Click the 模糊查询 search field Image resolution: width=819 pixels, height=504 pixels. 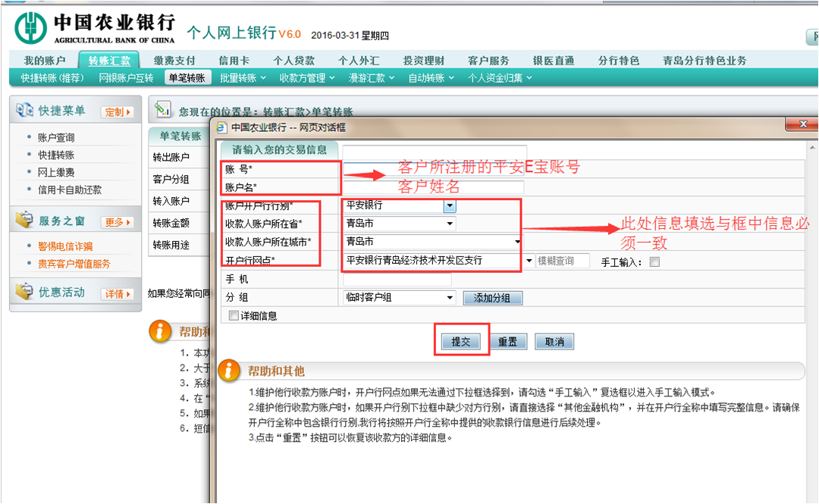pyautogui.click(x=563, y=261)
